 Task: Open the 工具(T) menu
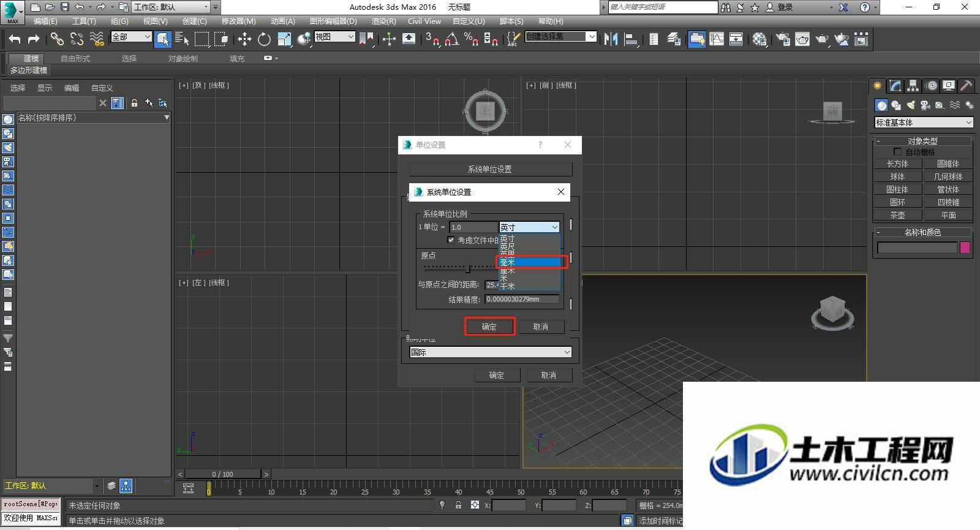pos(84,21)
